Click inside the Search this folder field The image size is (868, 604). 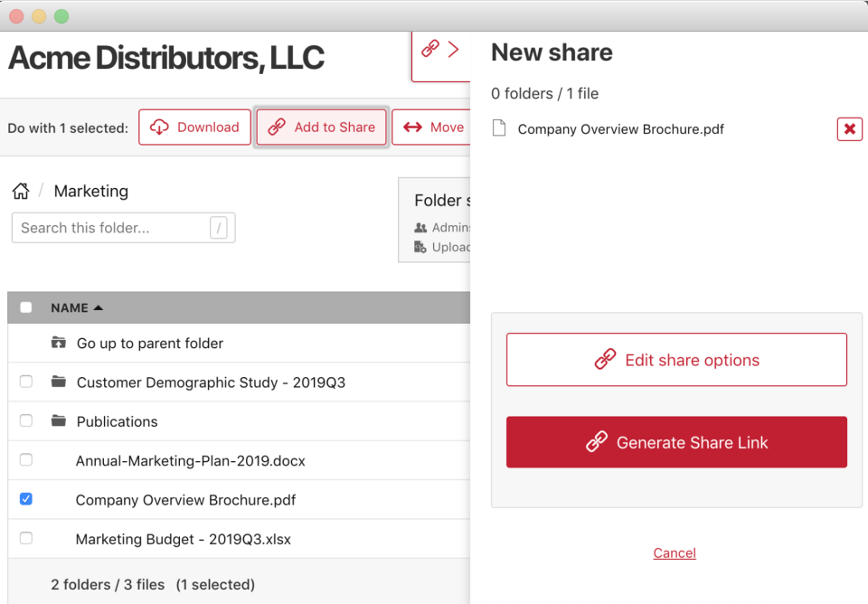108,228
